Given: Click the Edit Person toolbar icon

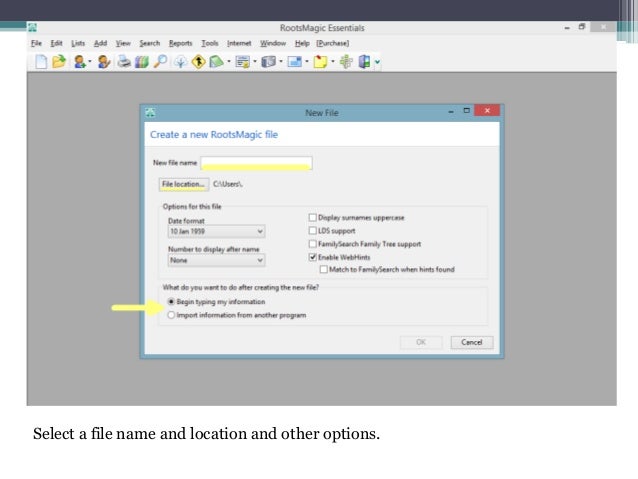Looking at the screenshot, I should [104, 62].
